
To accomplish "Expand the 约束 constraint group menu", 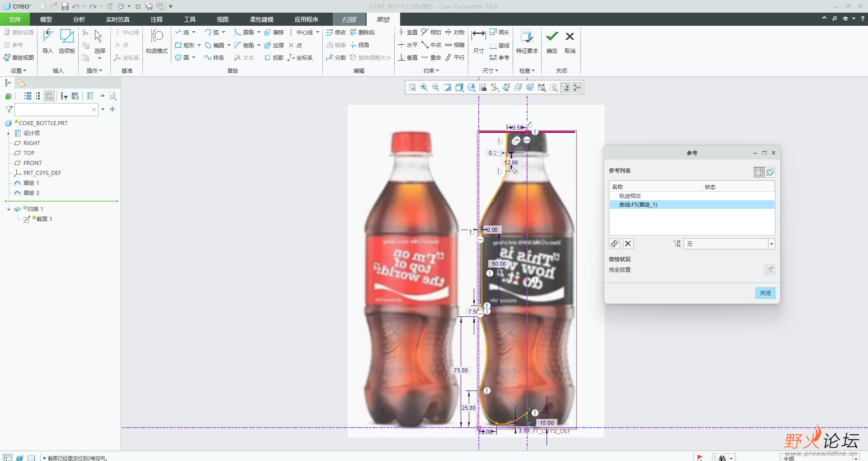I will click(431, 71).
